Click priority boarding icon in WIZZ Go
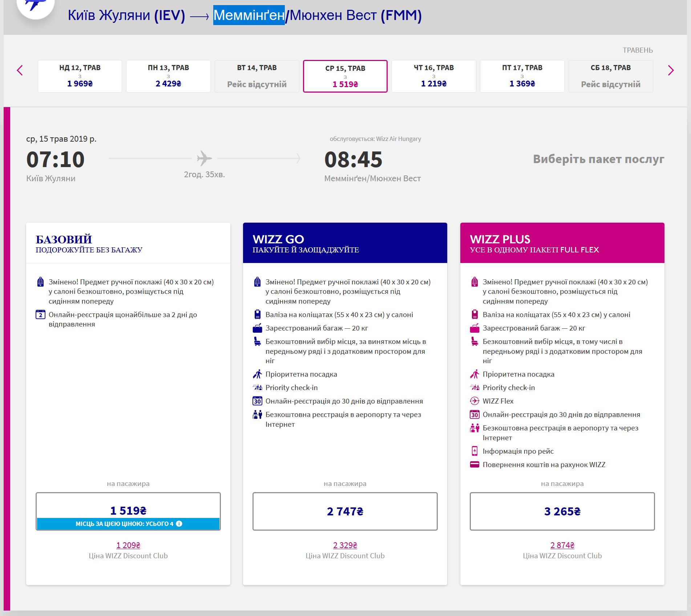Image resolution: width=691 pixels, height=616 pixels. pos(257,374)
